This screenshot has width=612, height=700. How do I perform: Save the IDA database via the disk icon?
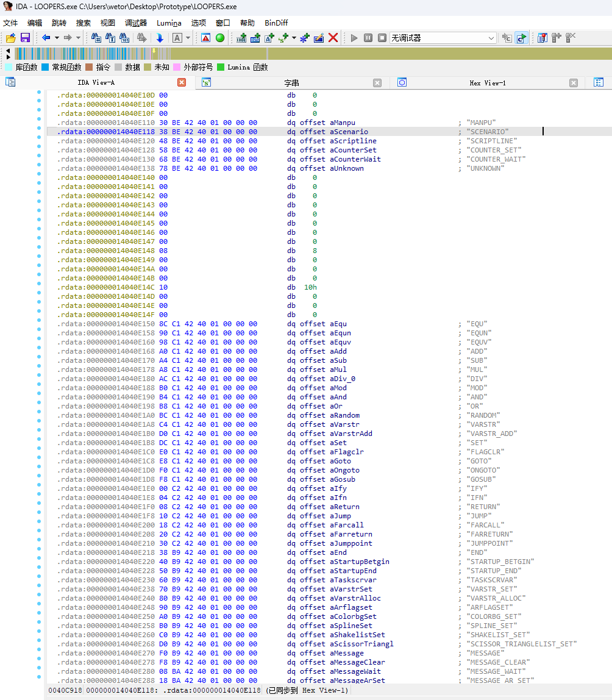(24, 38)
